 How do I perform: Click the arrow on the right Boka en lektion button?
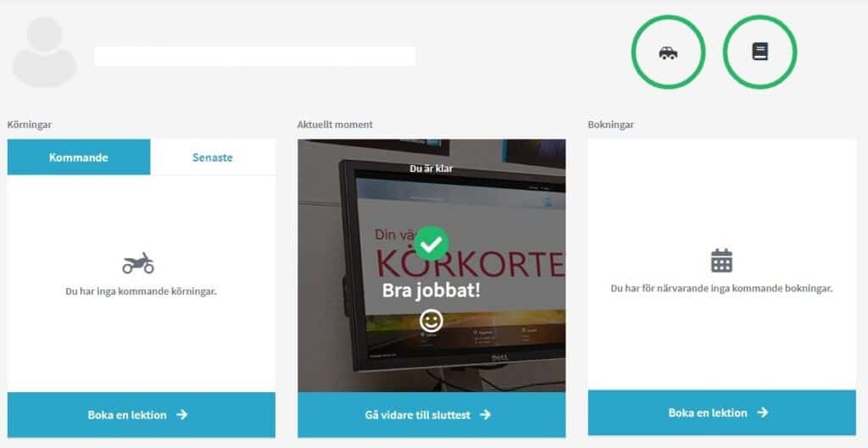click(763, 412)
